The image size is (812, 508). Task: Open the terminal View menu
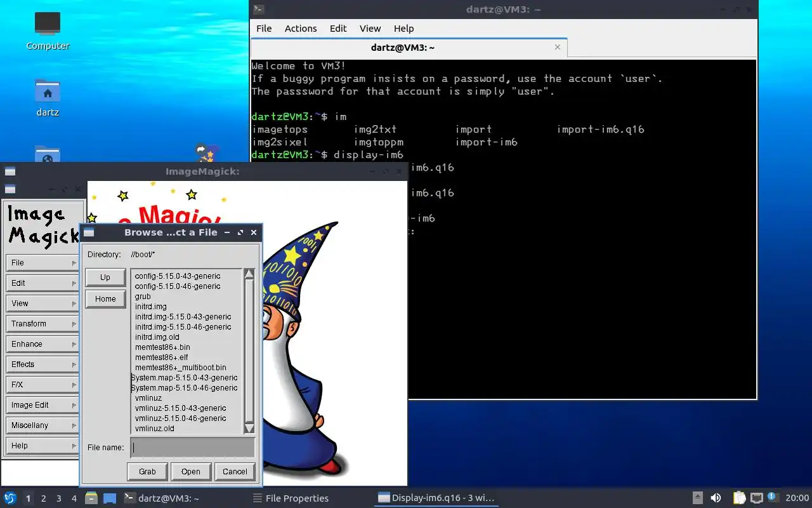coord(370,29)
